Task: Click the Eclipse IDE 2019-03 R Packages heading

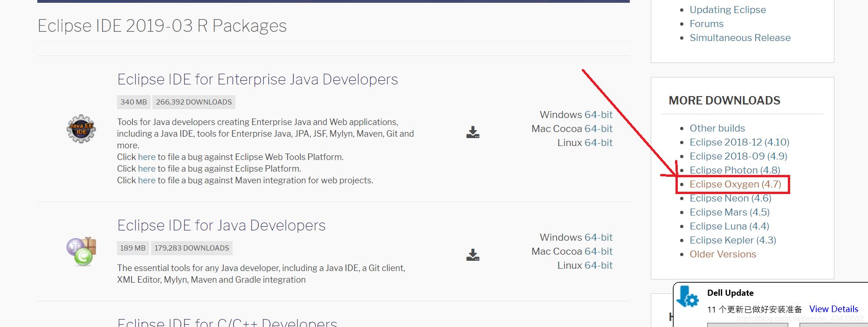Action: [162, 26]
